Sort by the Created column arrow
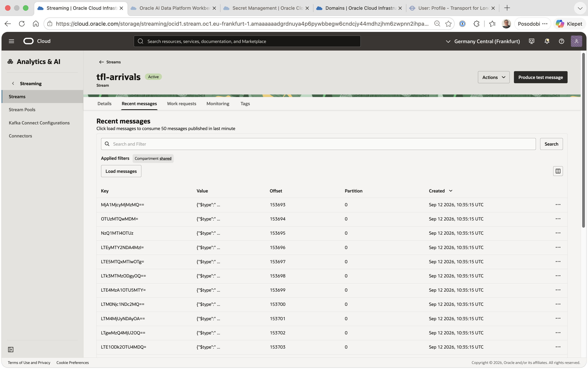This screenshot has width=588, height=369. coord(450,191)
